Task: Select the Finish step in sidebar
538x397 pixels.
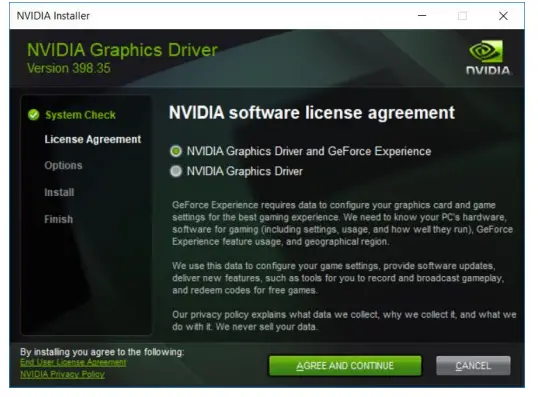Action: 58,219
